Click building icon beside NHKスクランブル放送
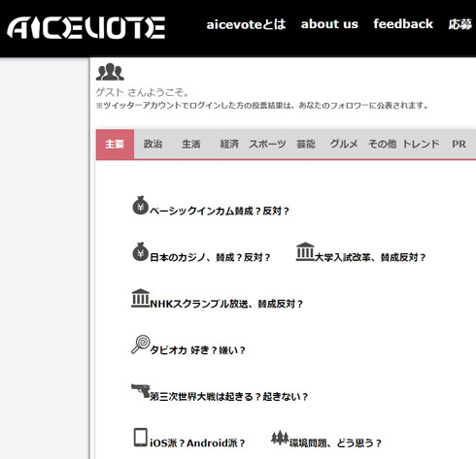Viewport: 476px width, 459px height. click(140, 298)
